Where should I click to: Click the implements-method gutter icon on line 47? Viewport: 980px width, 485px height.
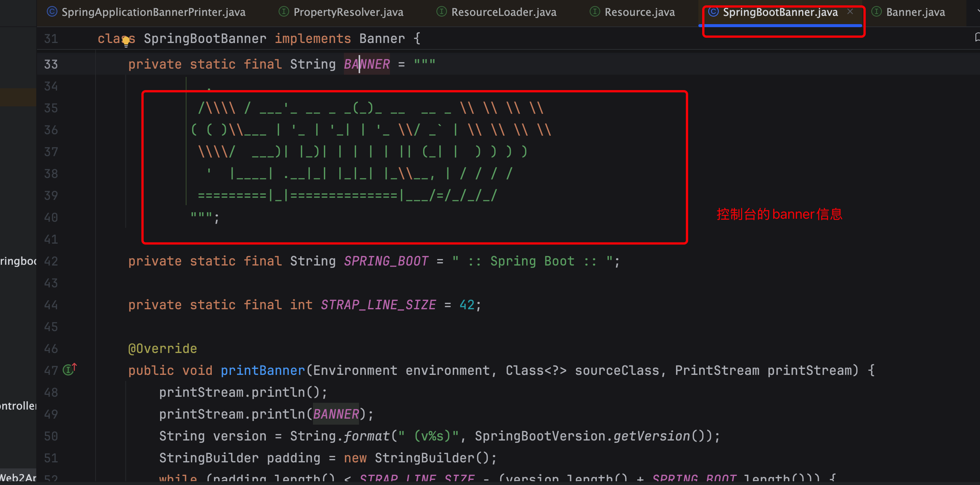69,369
